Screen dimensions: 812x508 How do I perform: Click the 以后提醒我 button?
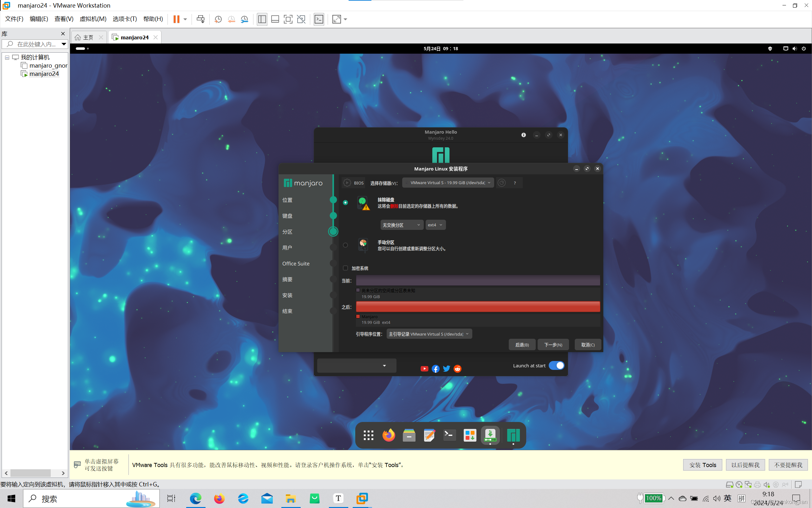coord(745,465)
